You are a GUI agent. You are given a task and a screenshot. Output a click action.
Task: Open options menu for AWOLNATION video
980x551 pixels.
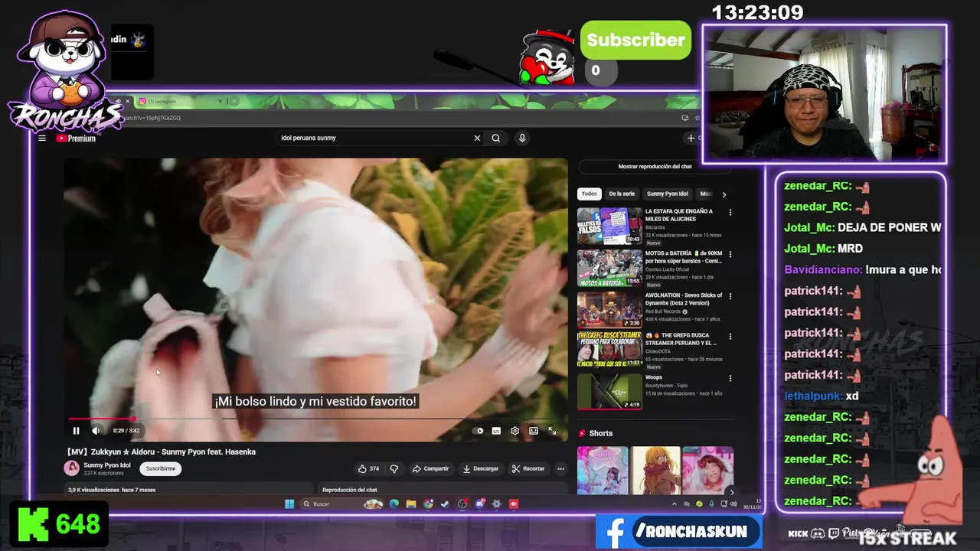point(730,296)
